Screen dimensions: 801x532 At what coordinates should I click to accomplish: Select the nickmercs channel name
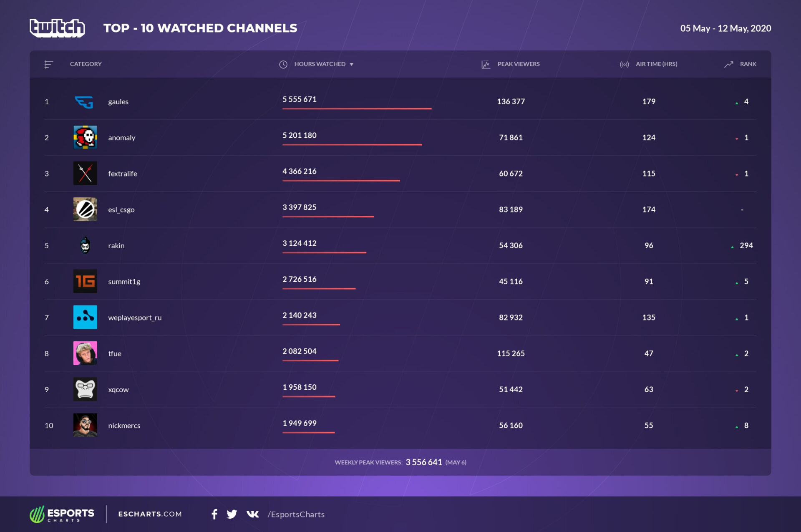click(x=124, y=426)
